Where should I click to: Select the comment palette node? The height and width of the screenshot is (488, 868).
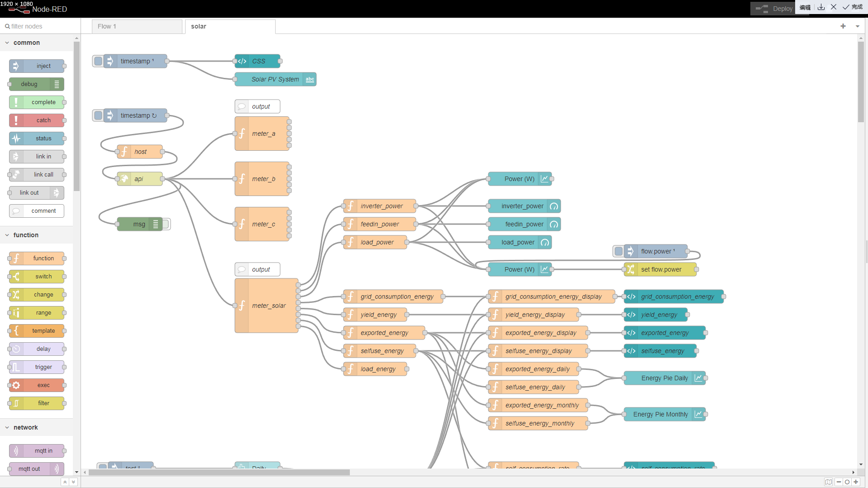click(37, 211)
